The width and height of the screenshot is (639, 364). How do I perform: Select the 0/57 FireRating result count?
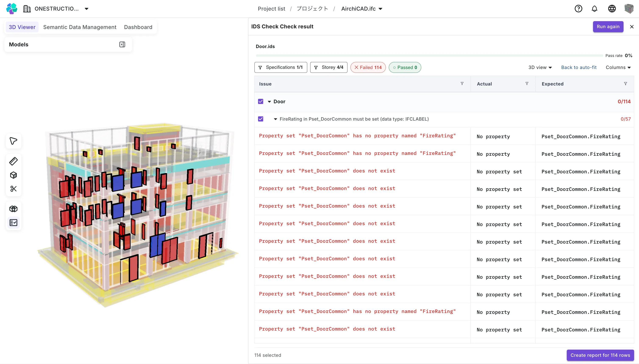click(625, 119)
